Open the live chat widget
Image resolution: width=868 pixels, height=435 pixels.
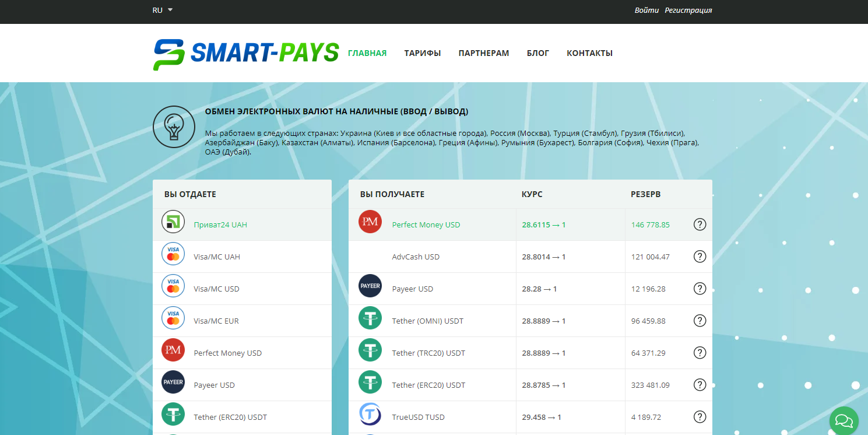click(844, 420)
